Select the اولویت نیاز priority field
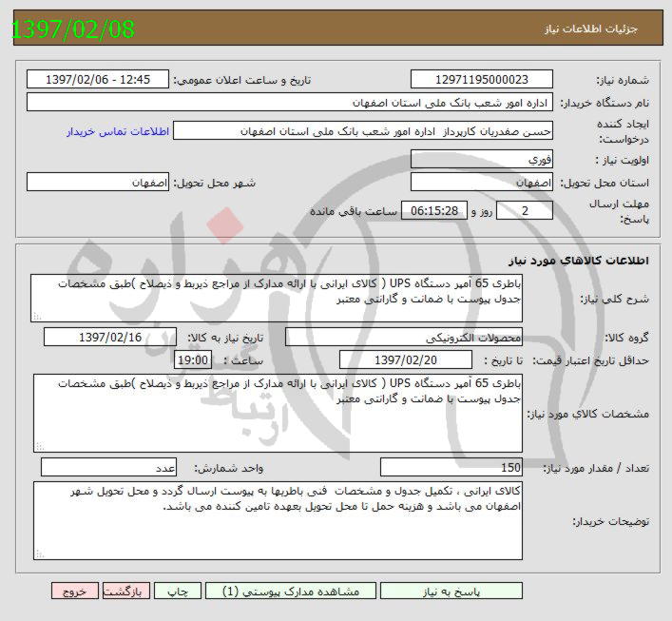This screenshot has height=621, width=672. [x=481, y=160]
